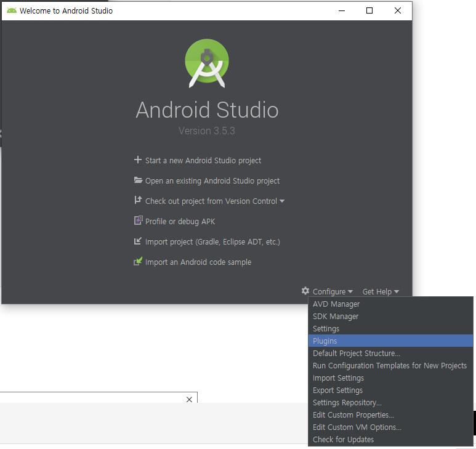Image resolution: width=476 pixels, height=449 pixels.
Task: Start a new Android Studio project
Action: tap(203, 161)
